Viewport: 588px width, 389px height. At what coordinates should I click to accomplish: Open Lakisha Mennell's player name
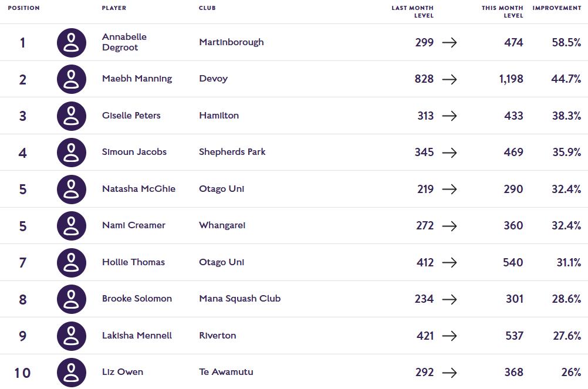[x=137, y=336]
